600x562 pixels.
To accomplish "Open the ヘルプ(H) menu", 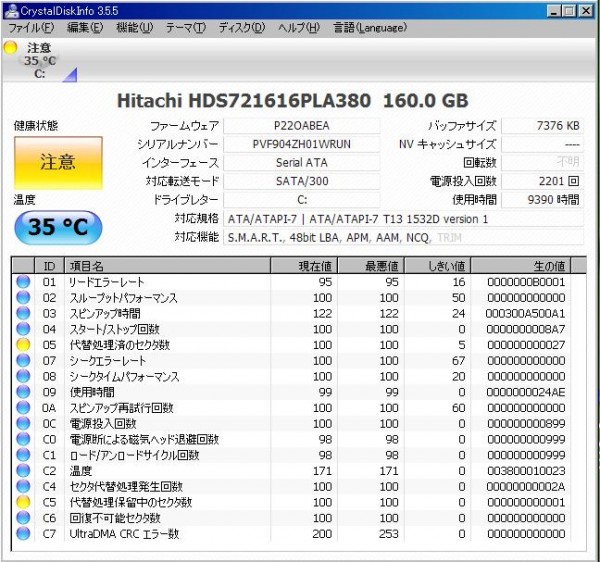I will pos(299,28).
